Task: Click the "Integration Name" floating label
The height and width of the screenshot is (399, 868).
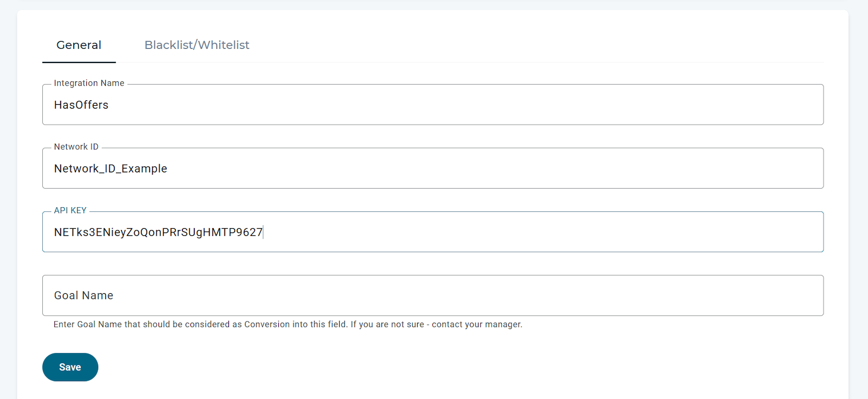Action: tap(89, 83)
